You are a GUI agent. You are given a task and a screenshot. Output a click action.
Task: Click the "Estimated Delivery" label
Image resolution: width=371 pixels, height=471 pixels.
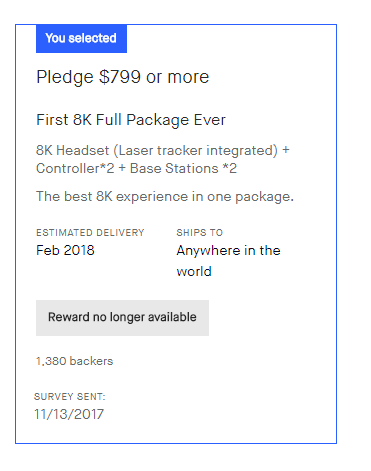click(x=90, y=232)
